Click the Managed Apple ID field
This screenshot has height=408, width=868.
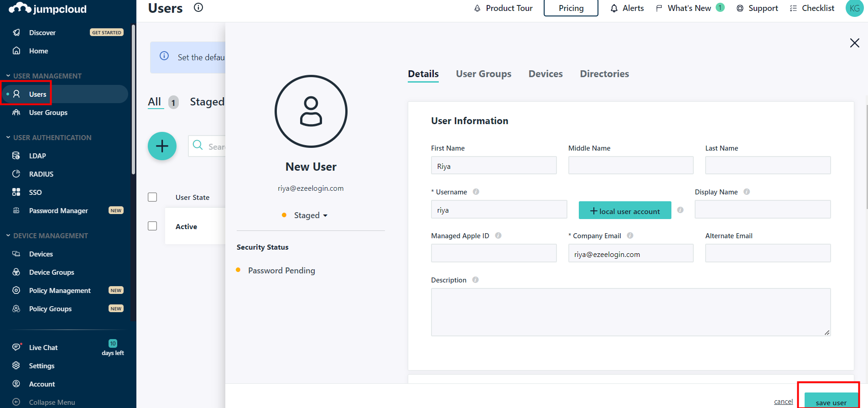494,253
